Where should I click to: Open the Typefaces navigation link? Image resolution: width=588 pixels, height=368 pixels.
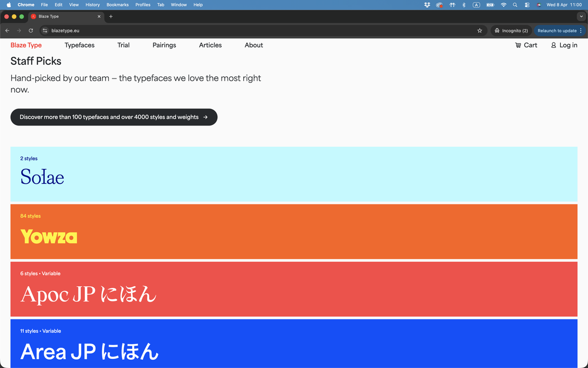pos(79,45)
